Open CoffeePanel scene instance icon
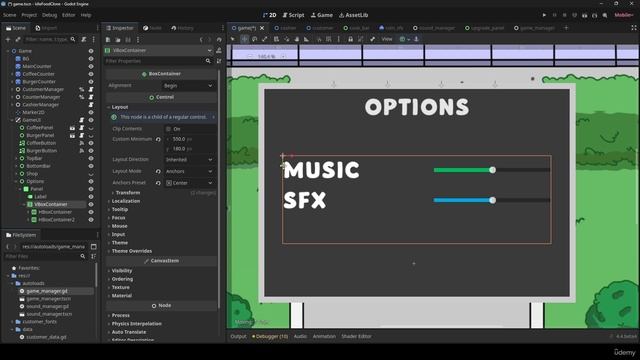The height and width of the screenshot is (360, 640). coord(72,128)
